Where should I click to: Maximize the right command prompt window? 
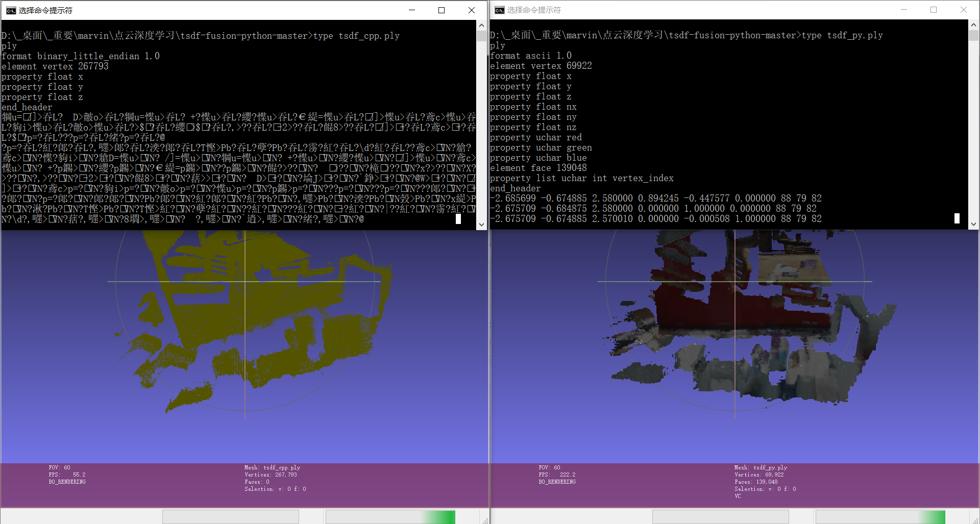[934, 10]
